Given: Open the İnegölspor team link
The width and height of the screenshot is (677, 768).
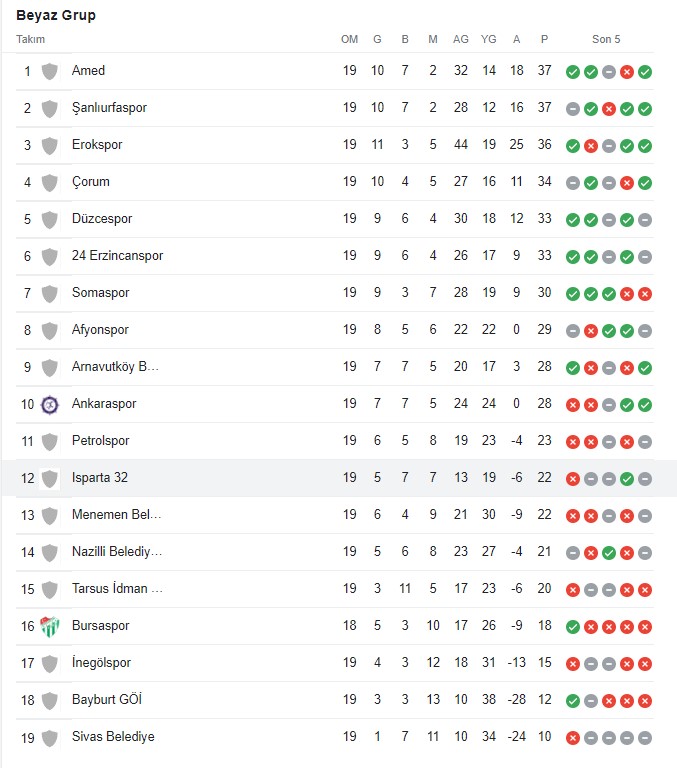Looking at the screenshot, I should tap(101, 663).
